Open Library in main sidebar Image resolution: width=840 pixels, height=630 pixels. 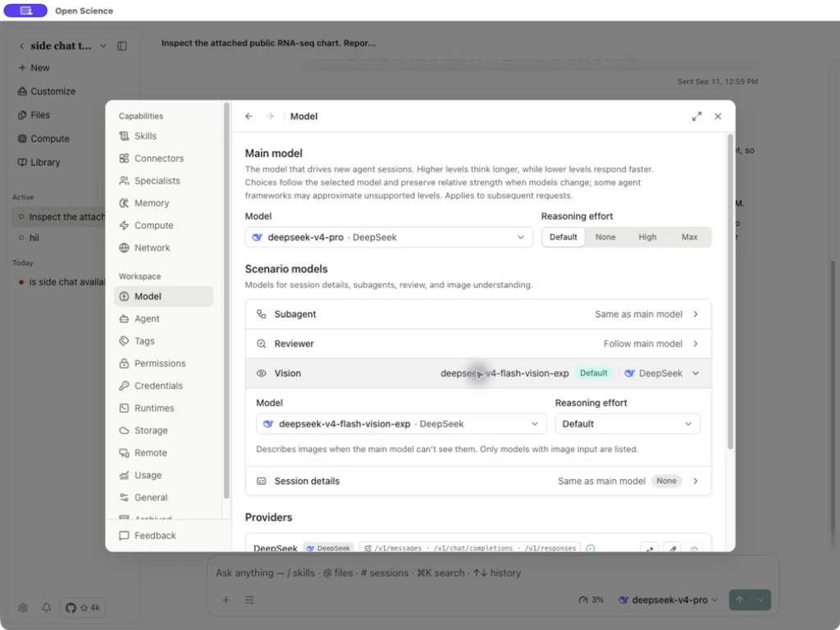pyautogui.click(x=39, y=162)
